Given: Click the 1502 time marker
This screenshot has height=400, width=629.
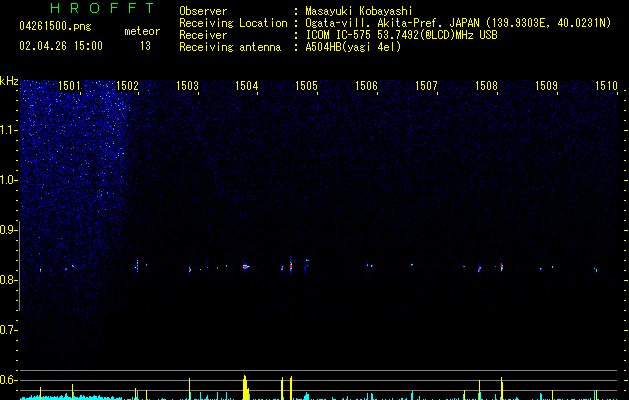Looking at the screenshot, I should [x=127, y=86].
